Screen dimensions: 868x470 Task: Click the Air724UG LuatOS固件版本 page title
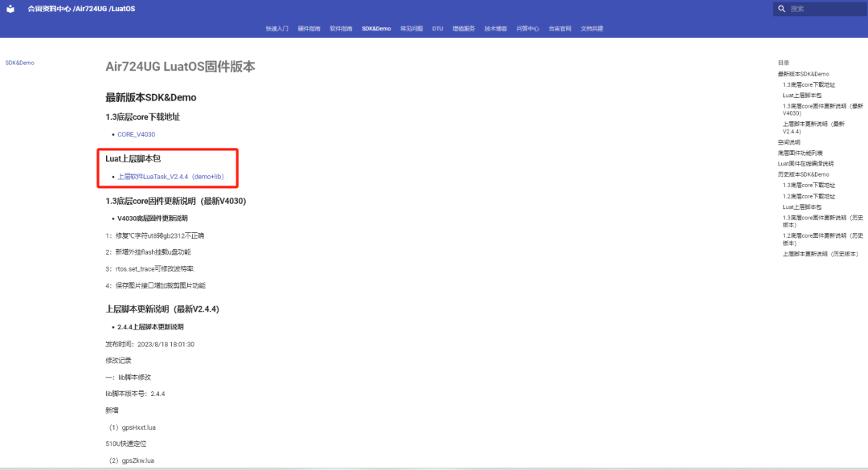181,67
